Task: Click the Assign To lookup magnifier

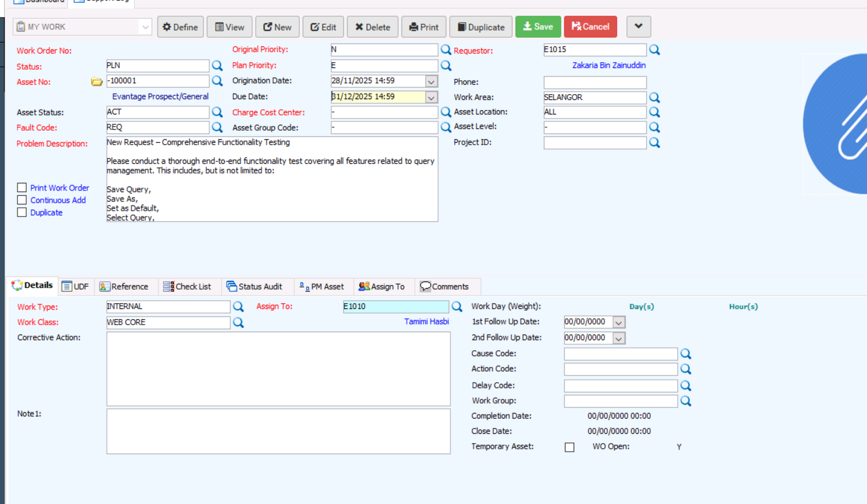Action: 457,307
